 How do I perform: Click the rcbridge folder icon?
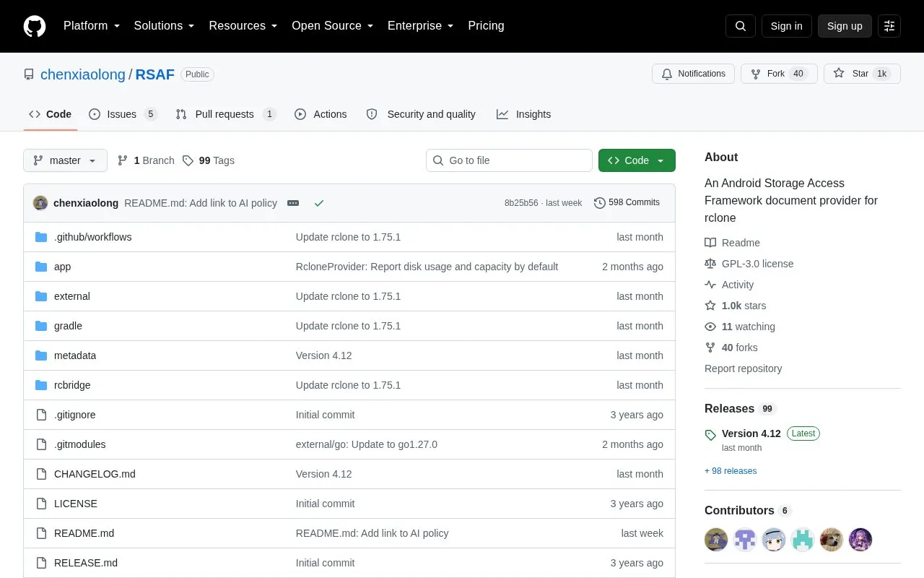pyautogui.click(x=41, y=385)
